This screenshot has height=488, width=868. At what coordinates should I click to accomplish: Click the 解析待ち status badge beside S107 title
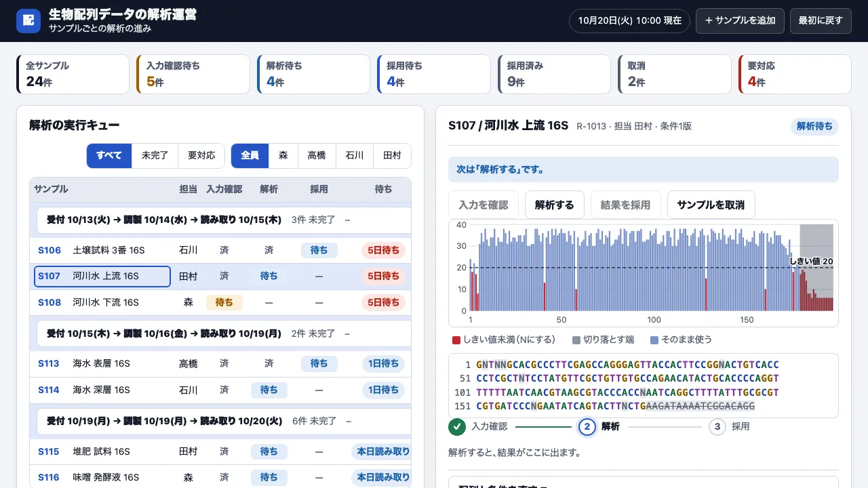click(x=814, y=126)
